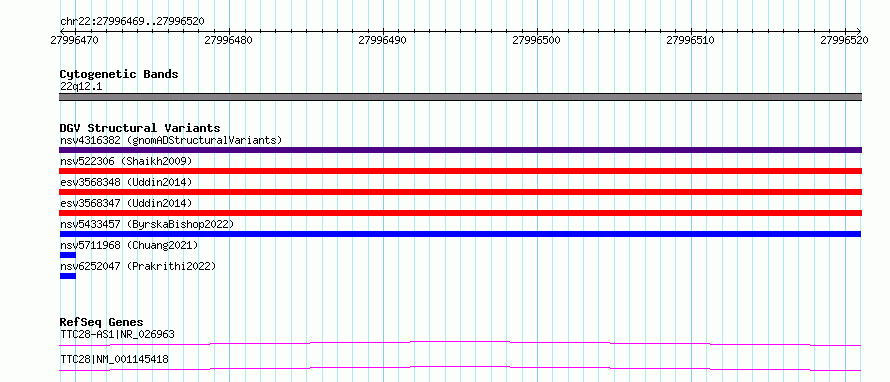Open nsv5433457 ByrskaBishop2022 label

pyautogui.click(x=146, y=224)
